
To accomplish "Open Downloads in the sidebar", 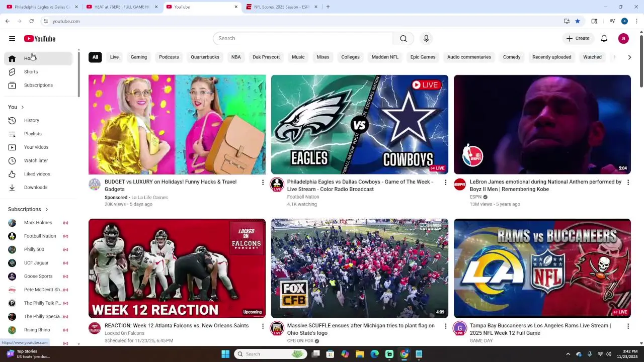I will (x=38, y=188).
